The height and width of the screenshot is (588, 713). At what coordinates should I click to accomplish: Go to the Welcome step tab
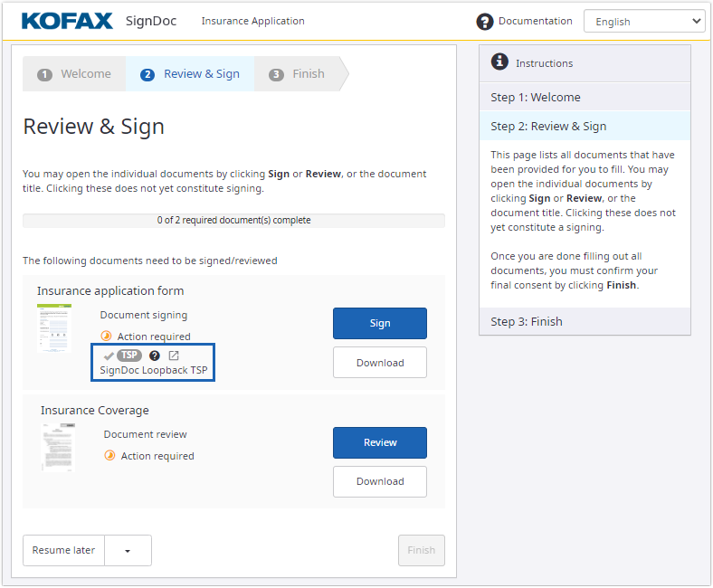[75, 74]
